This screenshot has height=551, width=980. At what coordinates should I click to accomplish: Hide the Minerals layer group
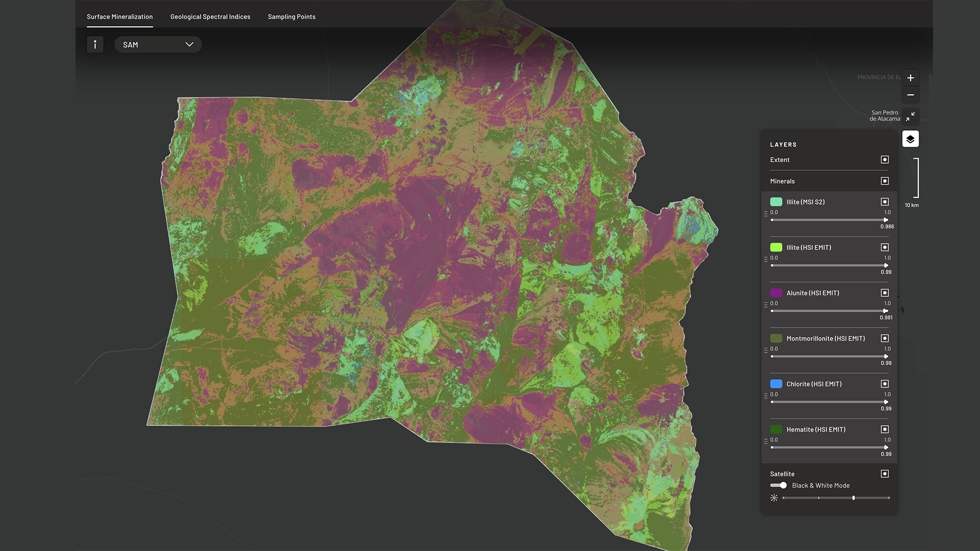(885, 181)
